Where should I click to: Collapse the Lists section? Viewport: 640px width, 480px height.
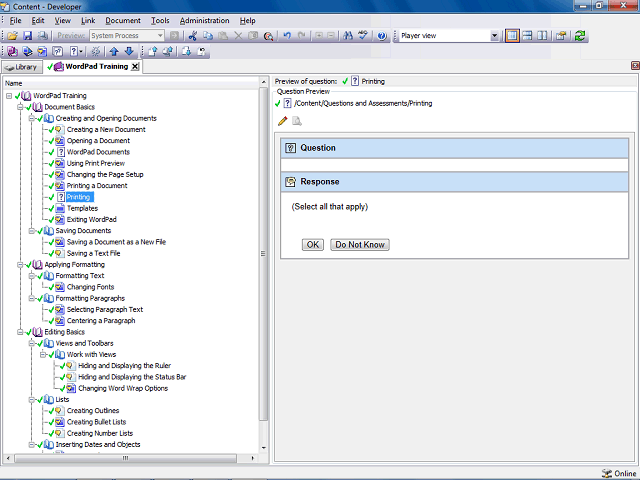tap(31, 400)
